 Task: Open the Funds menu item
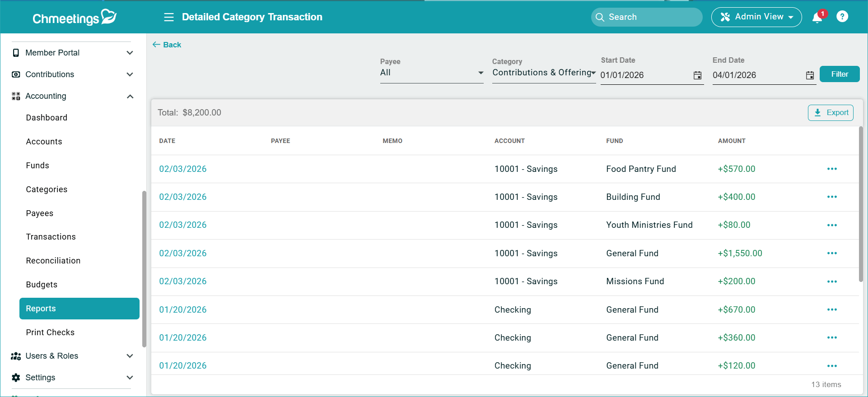pos(37,166)
